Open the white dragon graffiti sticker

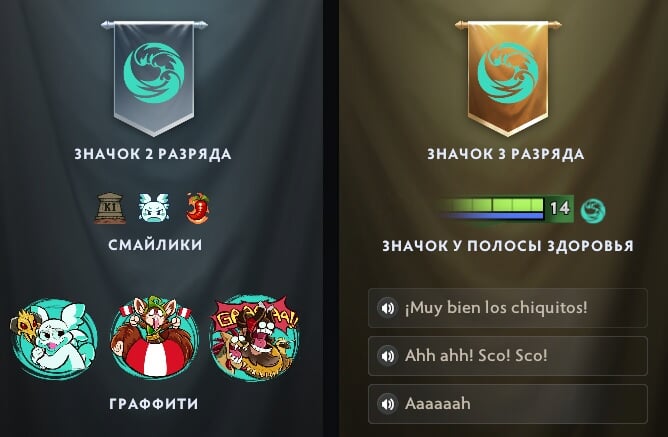tap(54, 338)
